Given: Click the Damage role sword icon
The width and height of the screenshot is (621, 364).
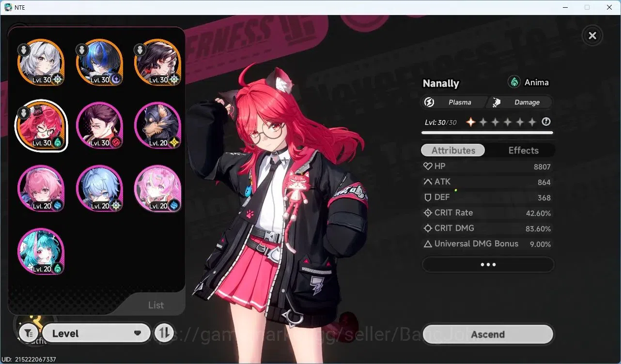Looking at the screenshot, I should click(x=497, y=102).
